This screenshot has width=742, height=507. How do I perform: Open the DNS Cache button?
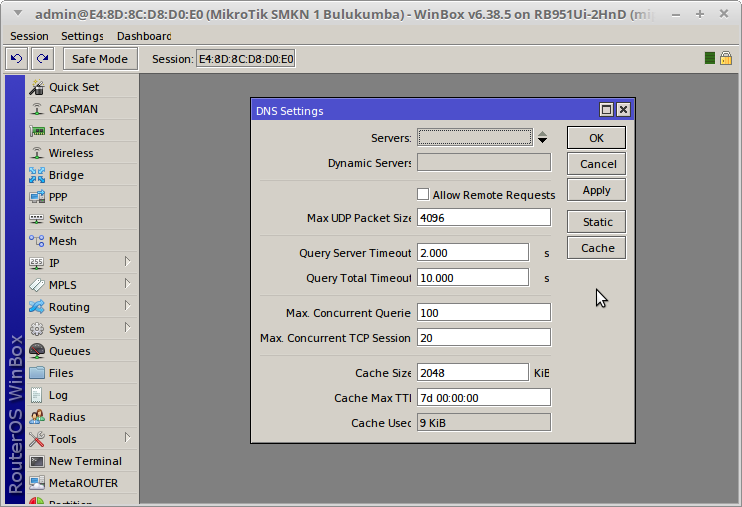(x=596, y=248)
